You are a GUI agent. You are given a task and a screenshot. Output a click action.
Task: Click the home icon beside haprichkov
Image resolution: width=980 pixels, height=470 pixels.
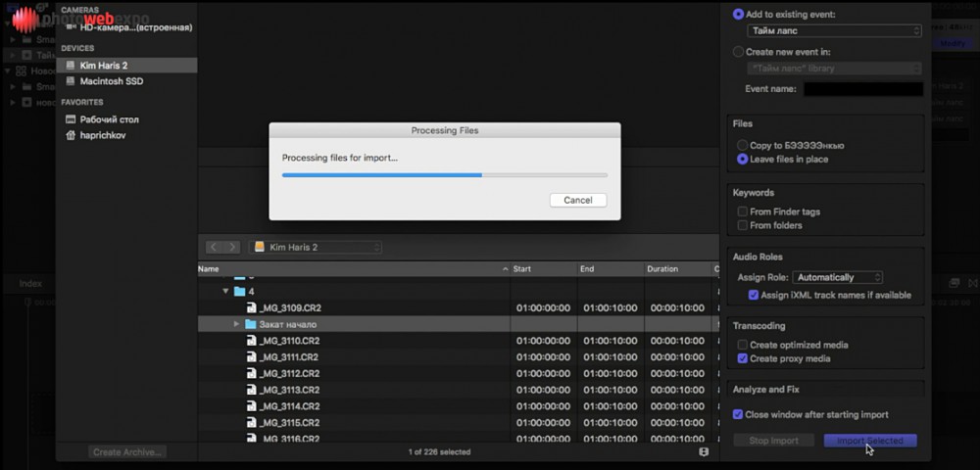70,135
